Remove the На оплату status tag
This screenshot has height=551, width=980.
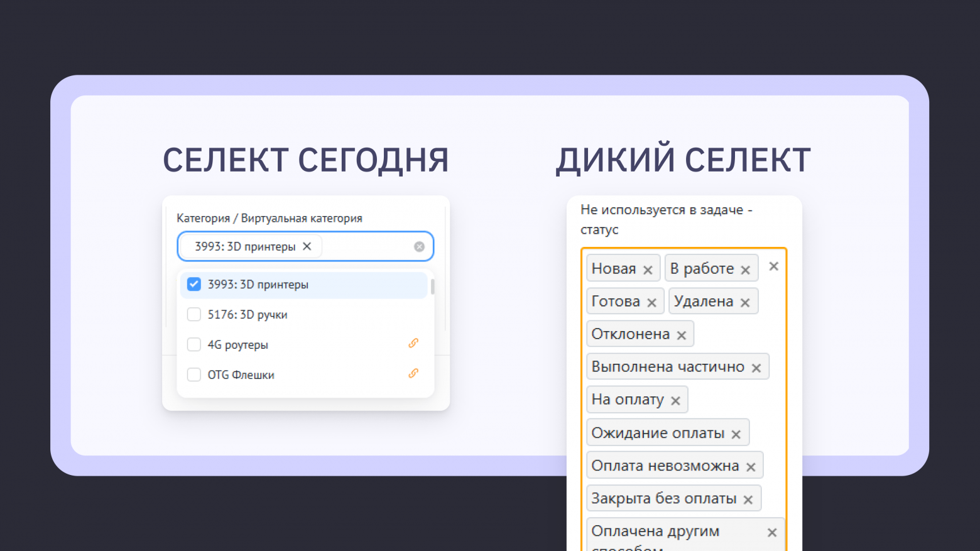click(675, 400)
